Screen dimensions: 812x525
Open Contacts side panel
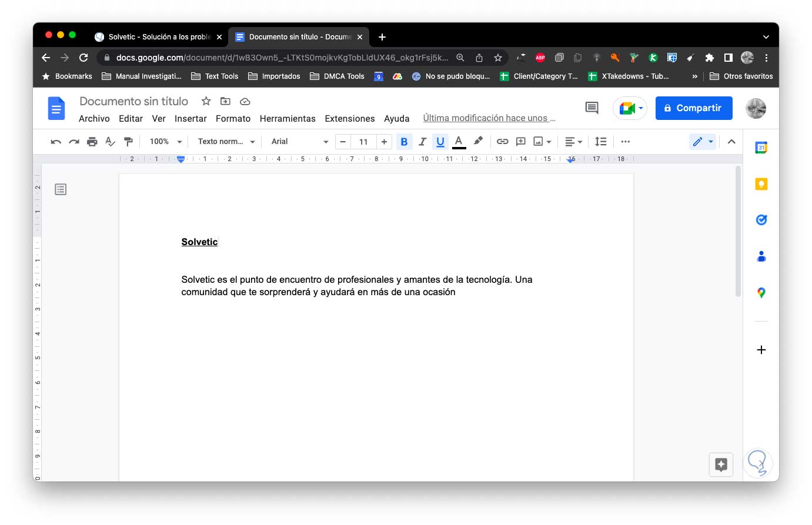point(761,256)
